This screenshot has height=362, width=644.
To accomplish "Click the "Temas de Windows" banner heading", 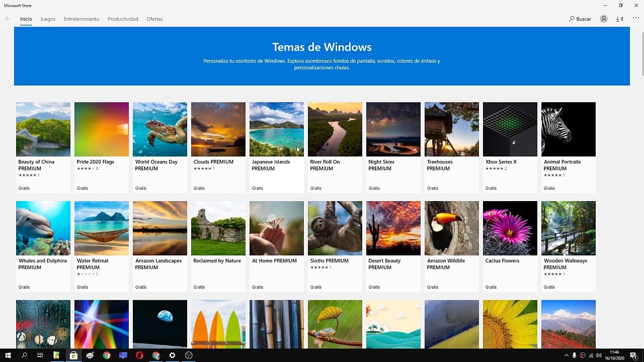I will pyautogui.click(x=322, y=47).
